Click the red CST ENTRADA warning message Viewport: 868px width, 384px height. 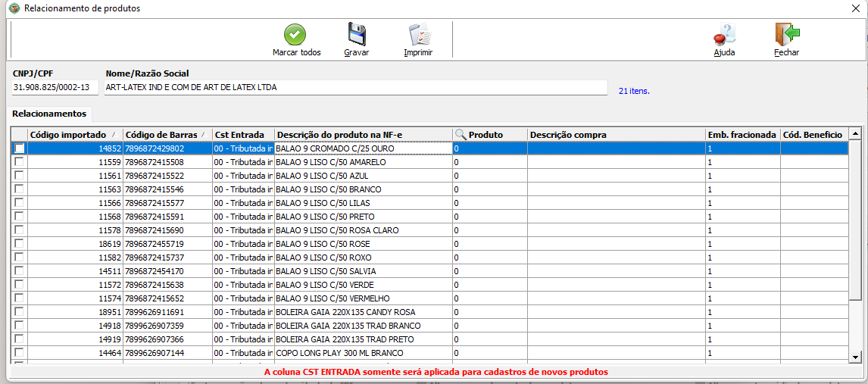pos(436,371)
